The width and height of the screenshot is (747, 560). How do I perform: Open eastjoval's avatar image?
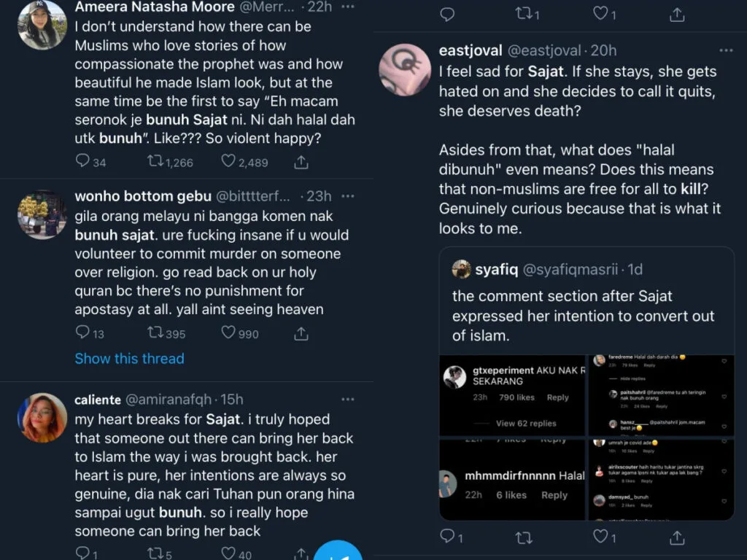click(x=405, y=69)
